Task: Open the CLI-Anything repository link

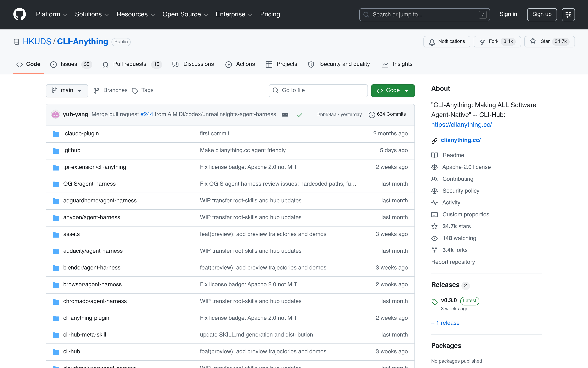Action: pyautogui.click(x=82, y=42)
